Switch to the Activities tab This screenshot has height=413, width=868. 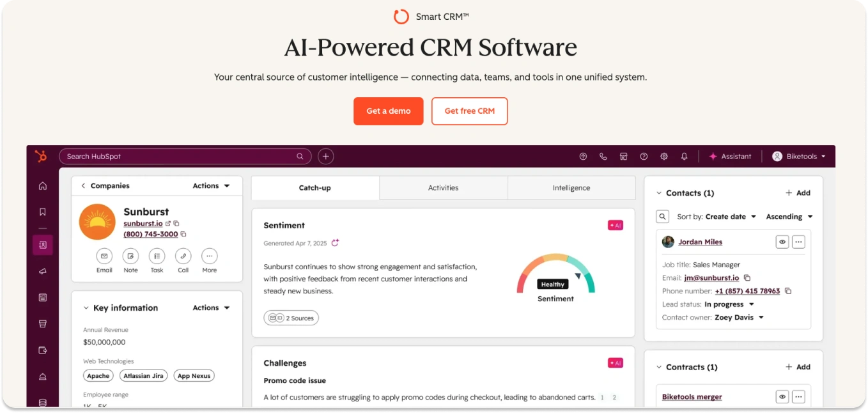(444, 187)
